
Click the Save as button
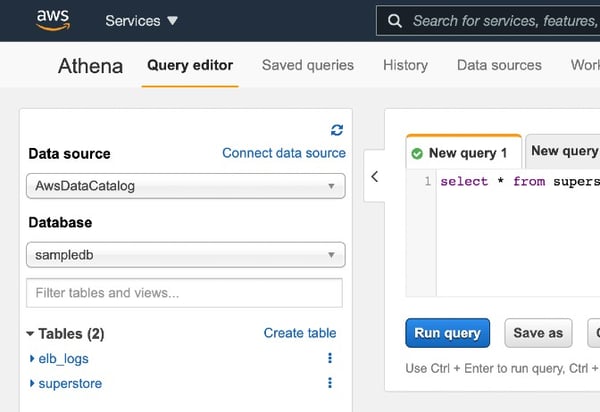point(538,333)
